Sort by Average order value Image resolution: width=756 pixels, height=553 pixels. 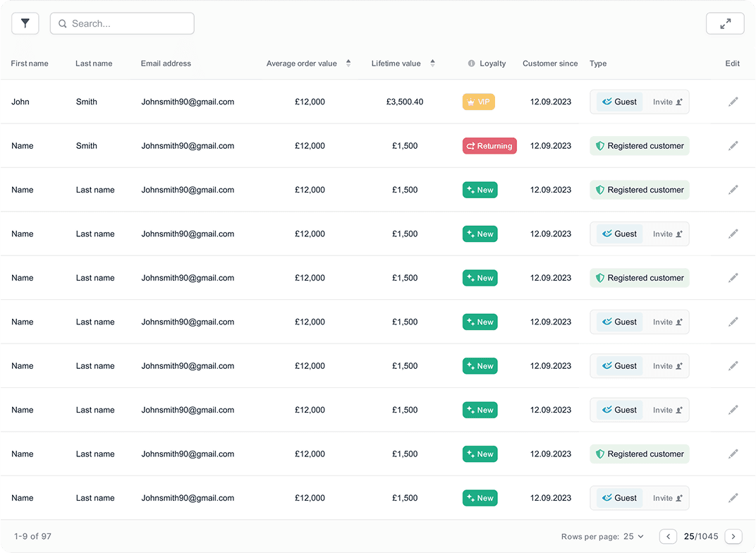coord(348,63)
